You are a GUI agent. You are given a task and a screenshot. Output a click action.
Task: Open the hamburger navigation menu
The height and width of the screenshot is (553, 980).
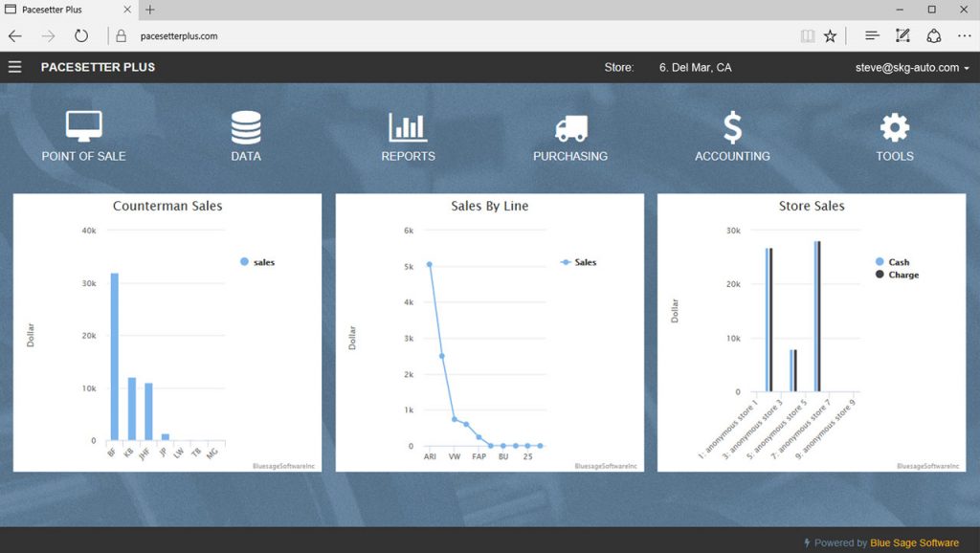click(x=14, y=67)
